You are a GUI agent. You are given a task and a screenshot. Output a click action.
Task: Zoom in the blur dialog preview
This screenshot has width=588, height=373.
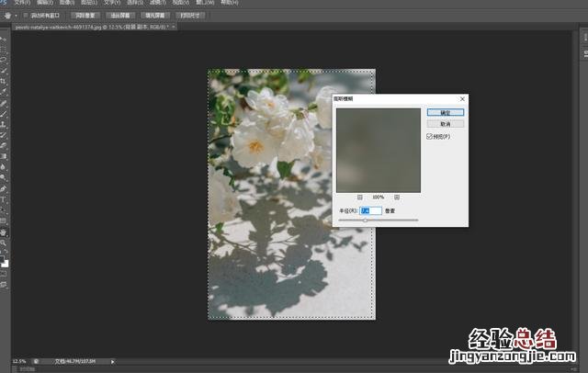[397, 198]
